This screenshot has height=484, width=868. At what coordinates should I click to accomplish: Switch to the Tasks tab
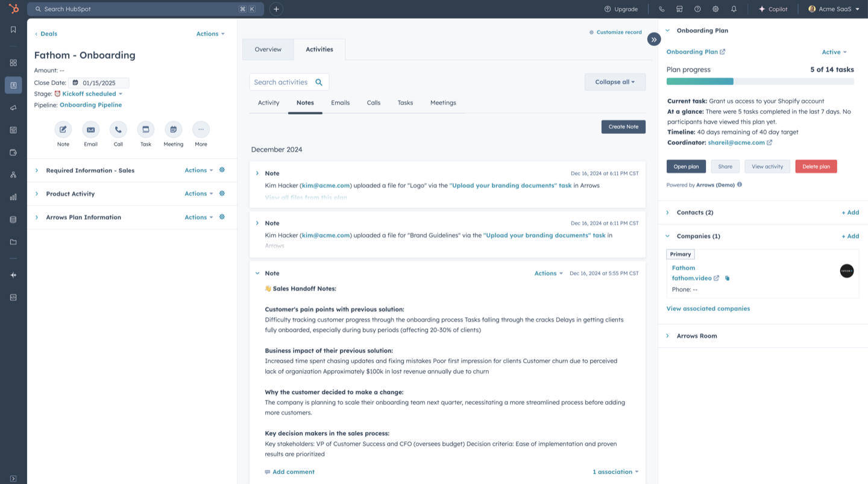[x=405, y=102]
